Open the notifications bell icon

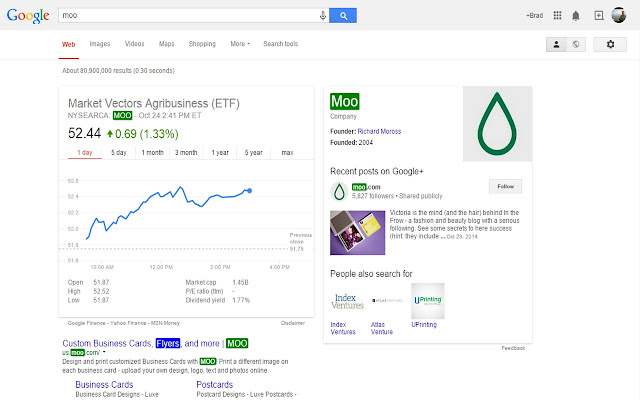(x=576, y=16)
